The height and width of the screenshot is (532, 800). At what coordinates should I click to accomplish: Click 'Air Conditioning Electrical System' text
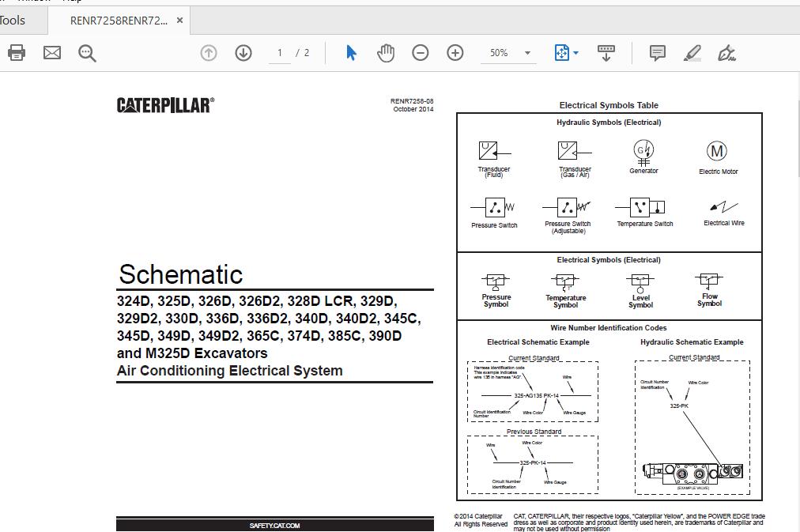pyautogui.click(x=229, y=370)
